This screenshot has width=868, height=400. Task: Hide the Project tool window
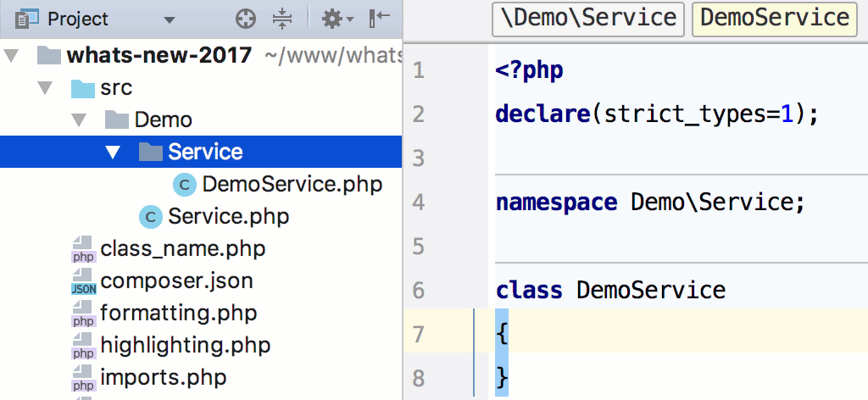(x=379, y=19)
